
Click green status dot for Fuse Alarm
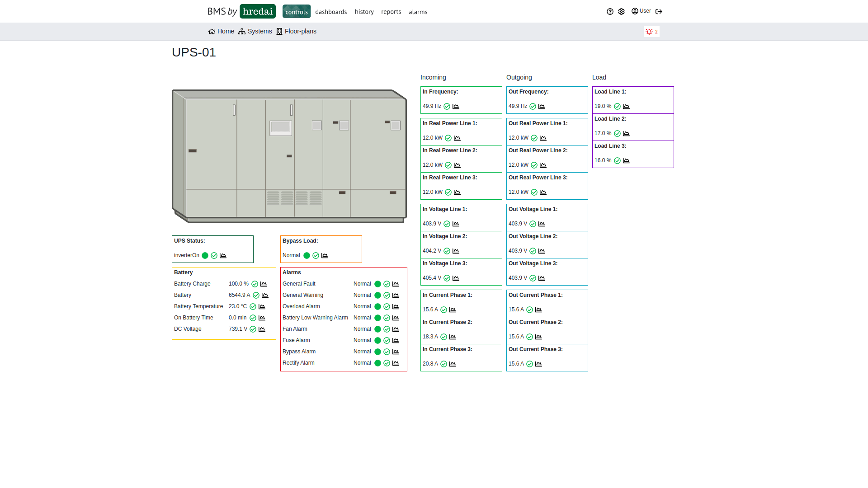(x=377, y=341)
